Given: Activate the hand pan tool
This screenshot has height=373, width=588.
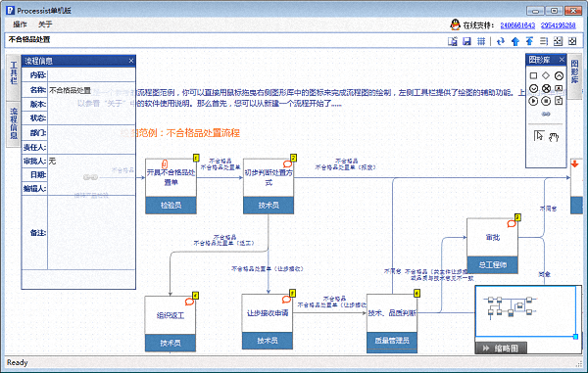Looking at the screenshot, I should pyautogui.click(x=554, y=137).
